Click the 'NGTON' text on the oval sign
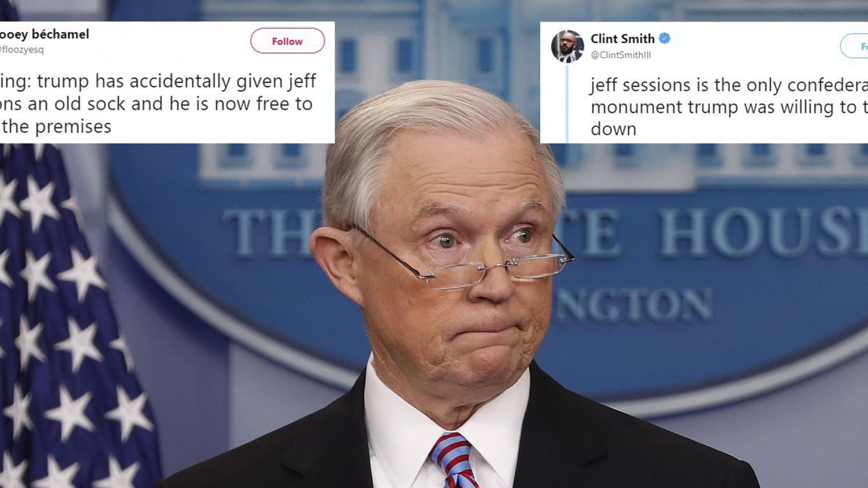This screenshot has height=488, width=868. [x=633, y=305]
